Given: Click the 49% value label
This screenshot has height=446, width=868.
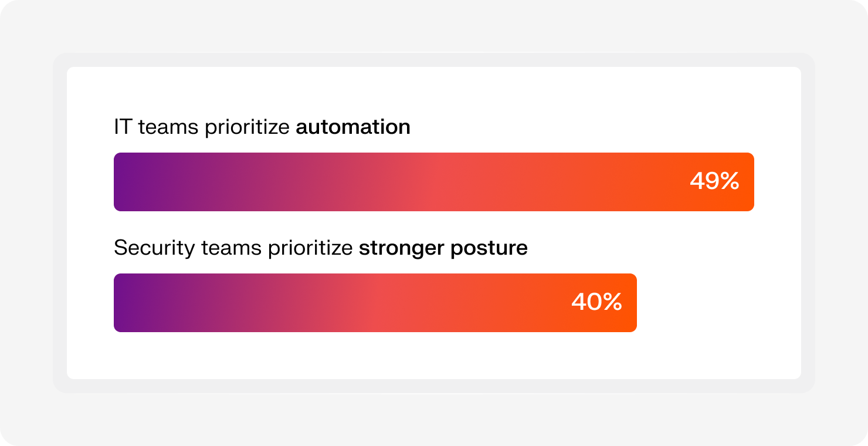Looking at the screenshot, I should tap(714, 181).
